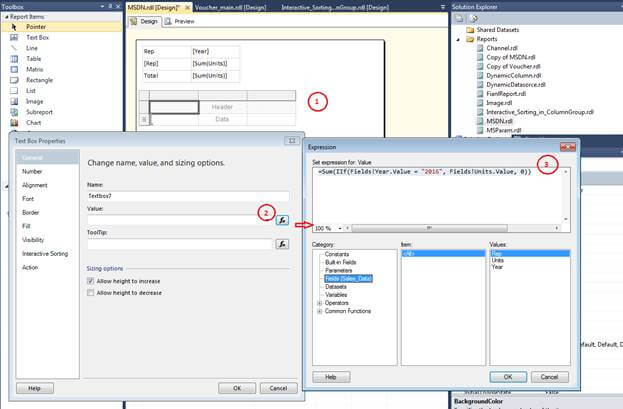Screen dimensions: 623x409
Task: Select Built-in Fields category
Action: (x=341, y=262)
